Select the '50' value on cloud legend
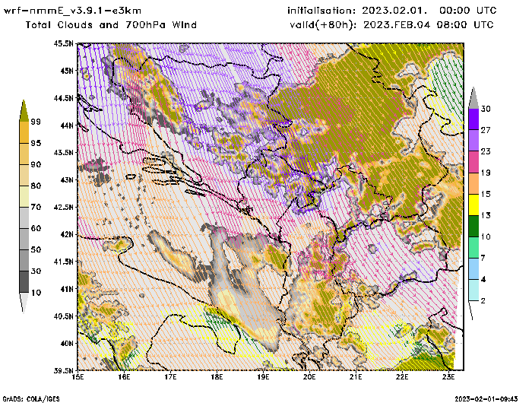The image size is (532, 403). 36,250
